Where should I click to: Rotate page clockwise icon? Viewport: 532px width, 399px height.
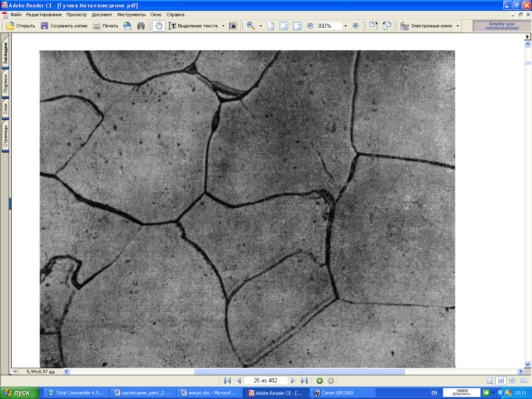click(x=374, y=26)
